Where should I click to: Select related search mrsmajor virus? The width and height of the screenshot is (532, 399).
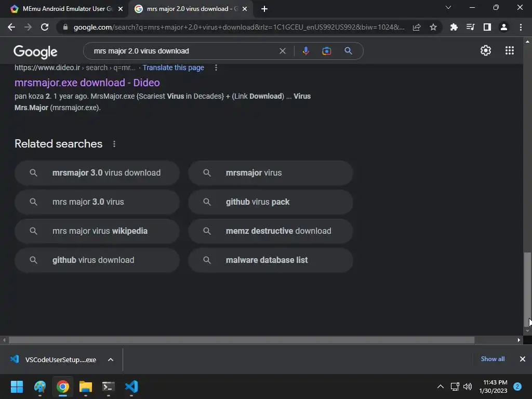tap(271, 172)
